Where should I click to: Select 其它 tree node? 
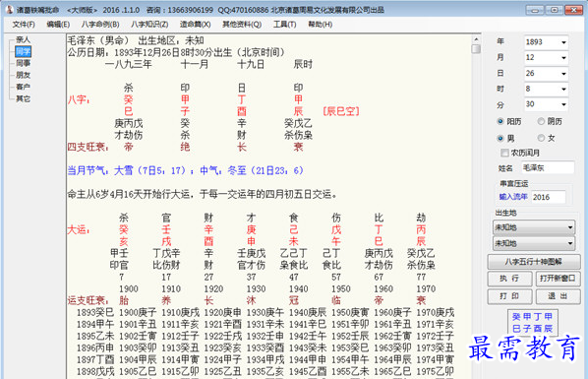click(23, 98)
